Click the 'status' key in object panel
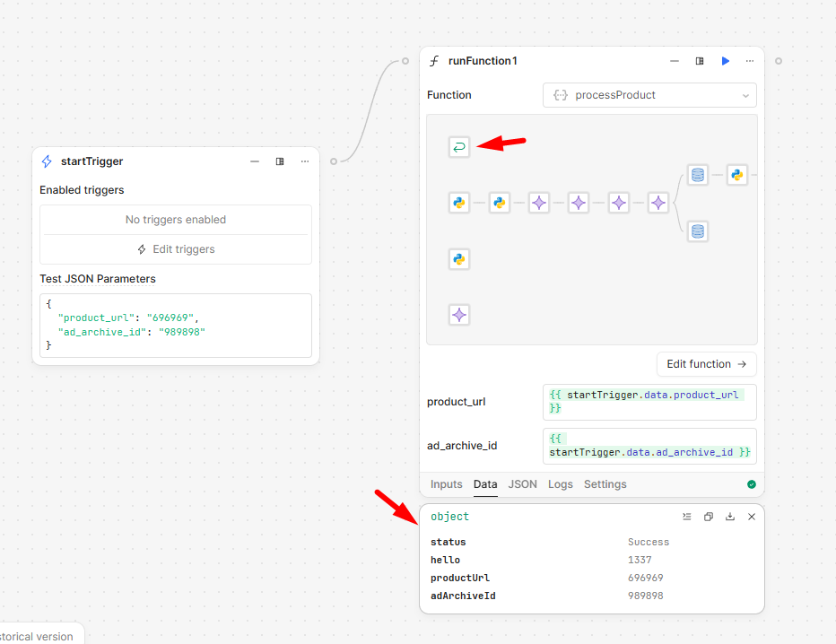This screenshot has height=644, width=836. 448,542
